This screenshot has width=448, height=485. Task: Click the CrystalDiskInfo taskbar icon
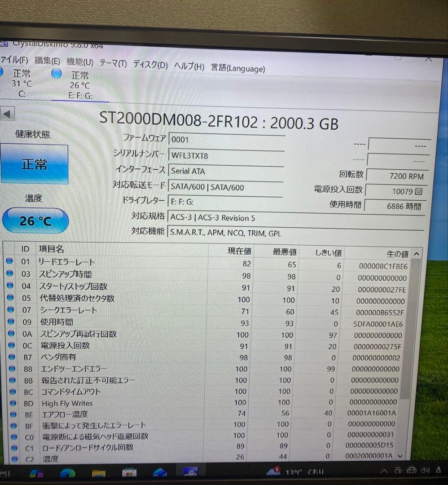190,472
